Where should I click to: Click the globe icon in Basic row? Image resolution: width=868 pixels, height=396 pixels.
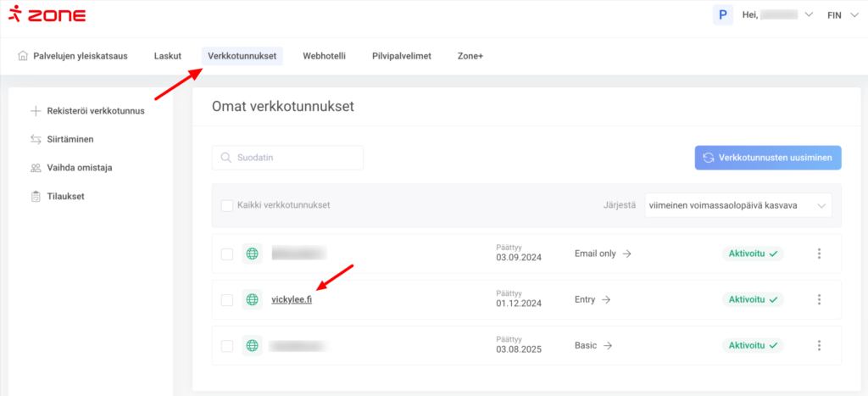252,345
